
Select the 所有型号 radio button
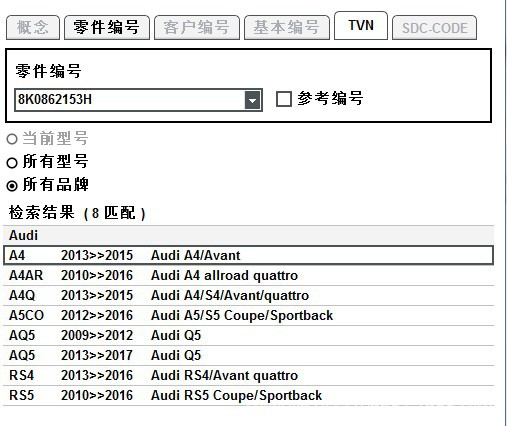click(x=12, y=163)
